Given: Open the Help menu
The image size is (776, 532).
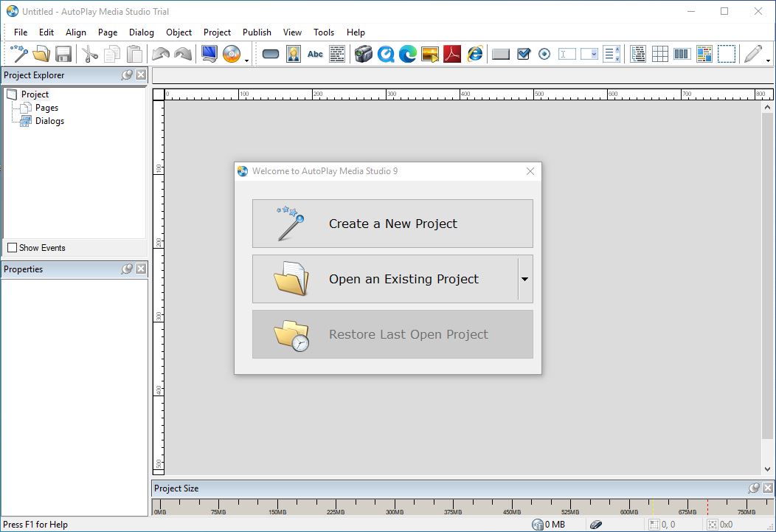Looking at the screenshot, I should coord(356,32).
